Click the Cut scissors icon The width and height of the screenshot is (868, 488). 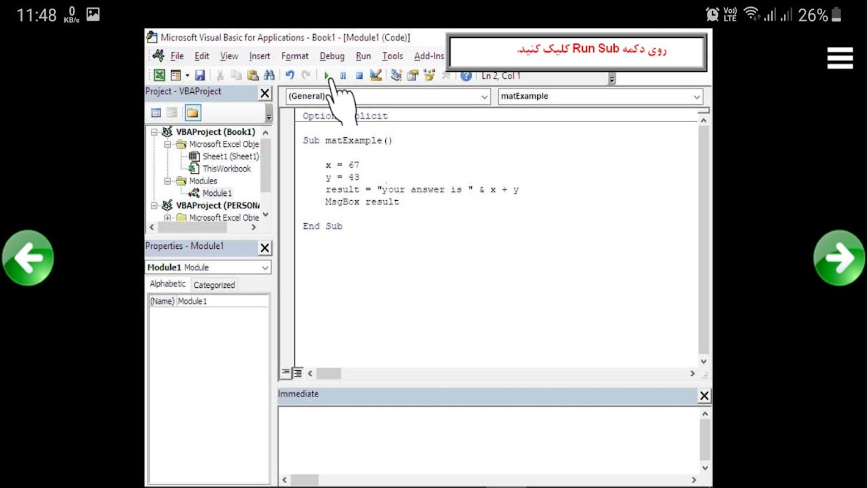pos(220,76)
